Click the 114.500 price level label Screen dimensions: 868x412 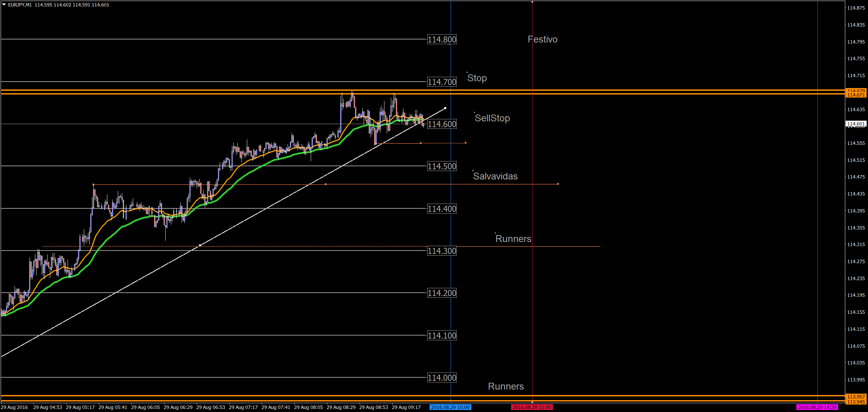(442, 167)
